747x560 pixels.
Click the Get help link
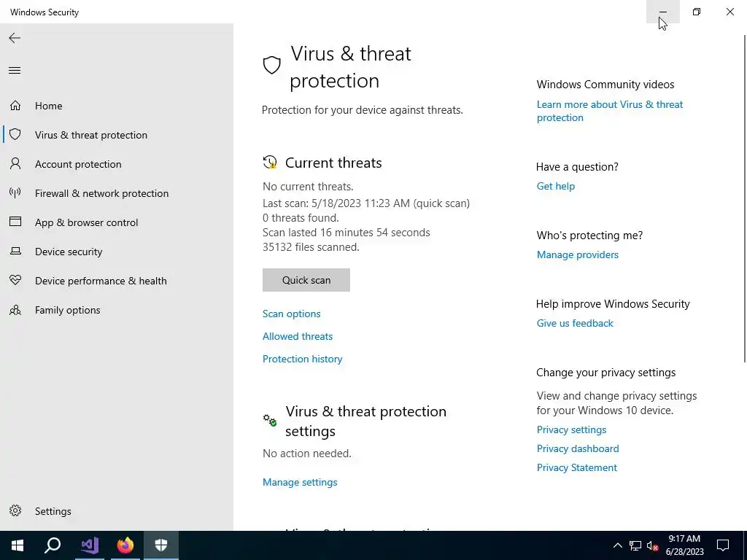click(x=556, y=186)
